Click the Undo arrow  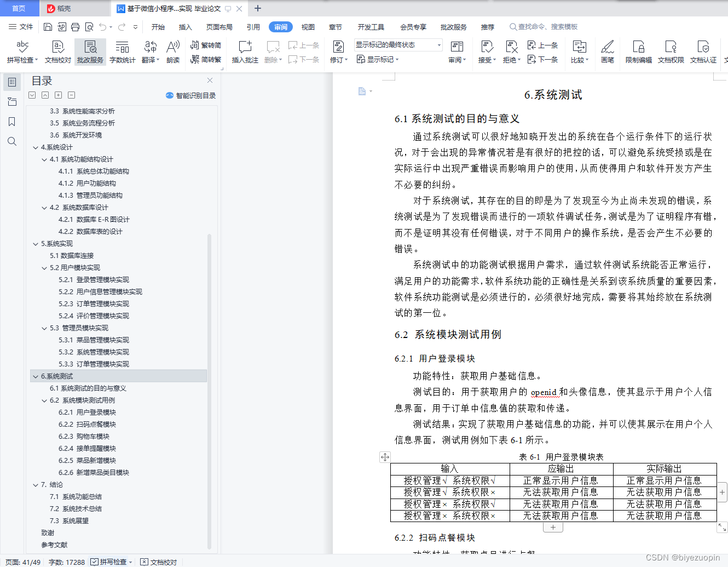pyautogui.click(x=103, y=27)
